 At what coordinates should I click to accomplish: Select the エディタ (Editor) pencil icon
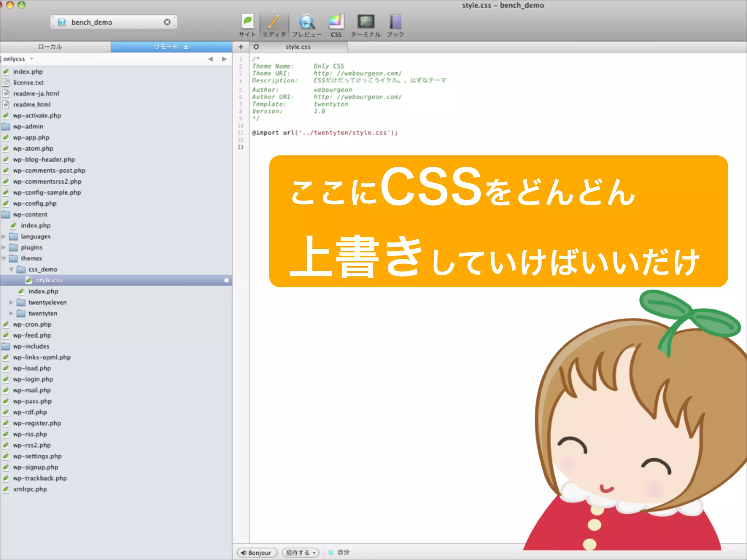click(274, 26)
